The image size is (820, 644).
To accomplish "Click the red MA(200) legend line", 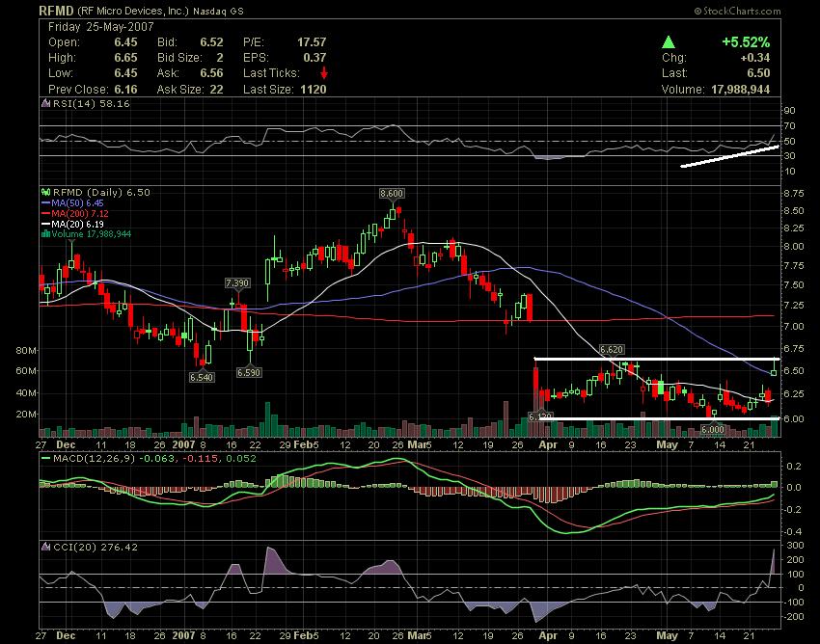I will (46, 214).
